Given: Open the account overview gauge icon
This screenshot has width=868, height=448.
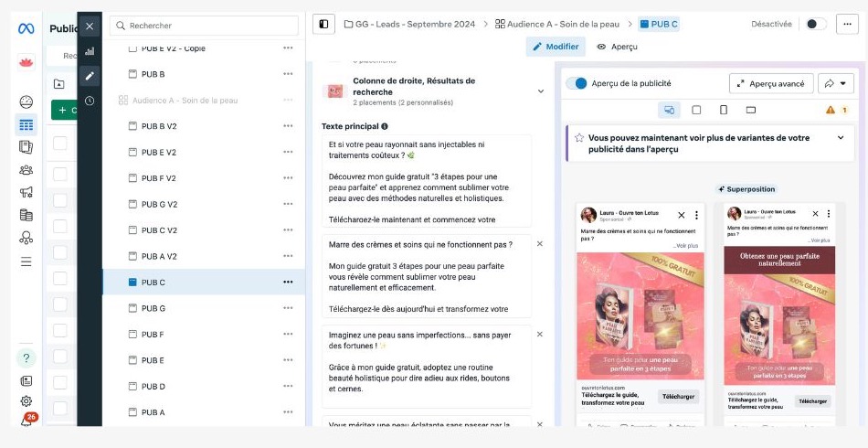Looking at the screenshot, I should tap(26, 101).
